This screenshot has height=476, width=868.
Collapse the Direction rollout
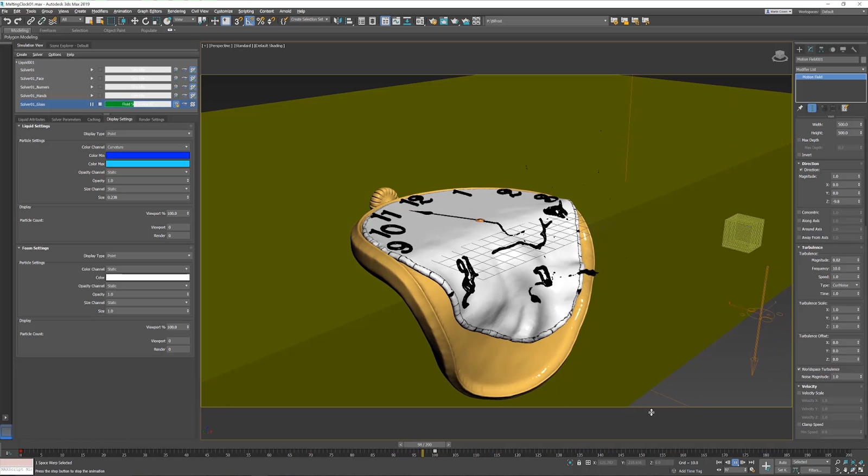tap(799, 163)
